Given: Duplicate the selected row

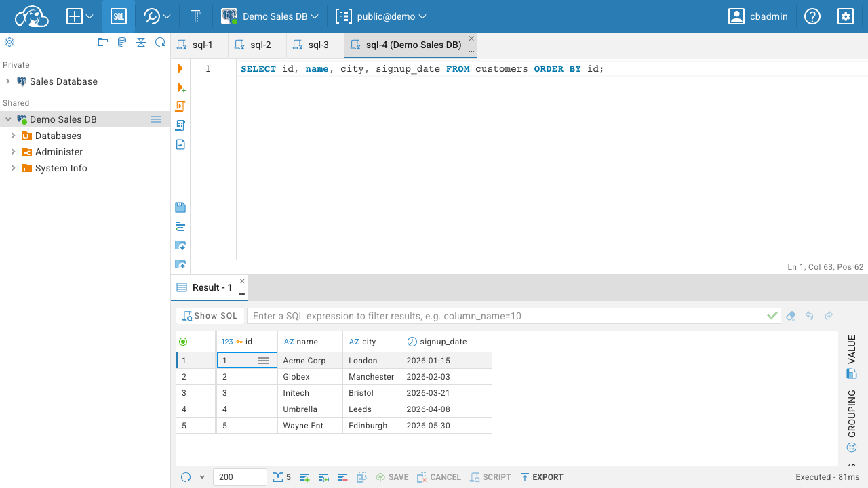Looking at the screenshot, I should (x=323, y=477).
